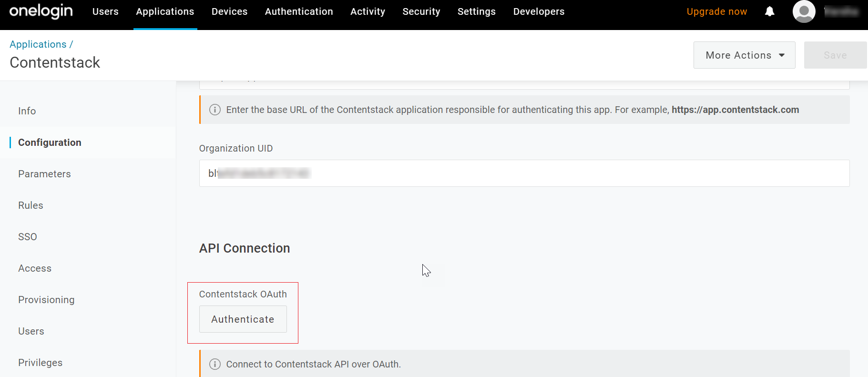Viewport: 868px width, 377px height.
Task: Select the Info sidebar tab
Action: [x=27, y=111]
